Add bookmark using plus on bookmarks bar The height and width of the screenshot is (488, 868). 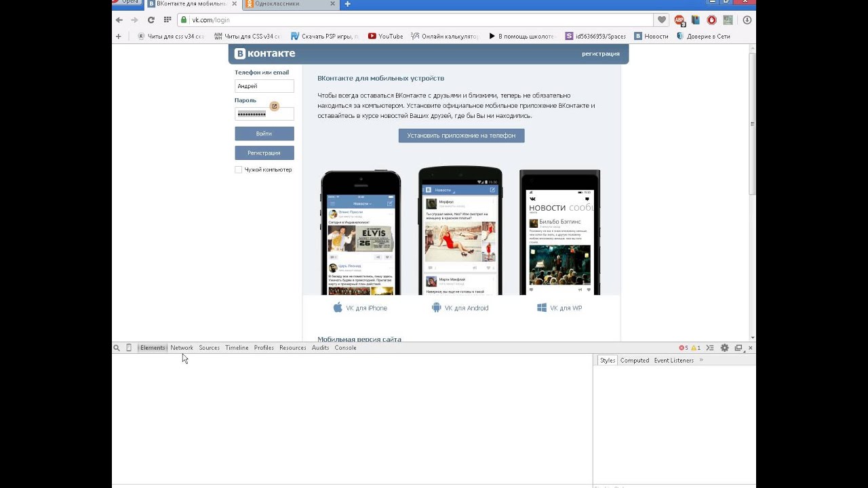(x=119, y=36)
